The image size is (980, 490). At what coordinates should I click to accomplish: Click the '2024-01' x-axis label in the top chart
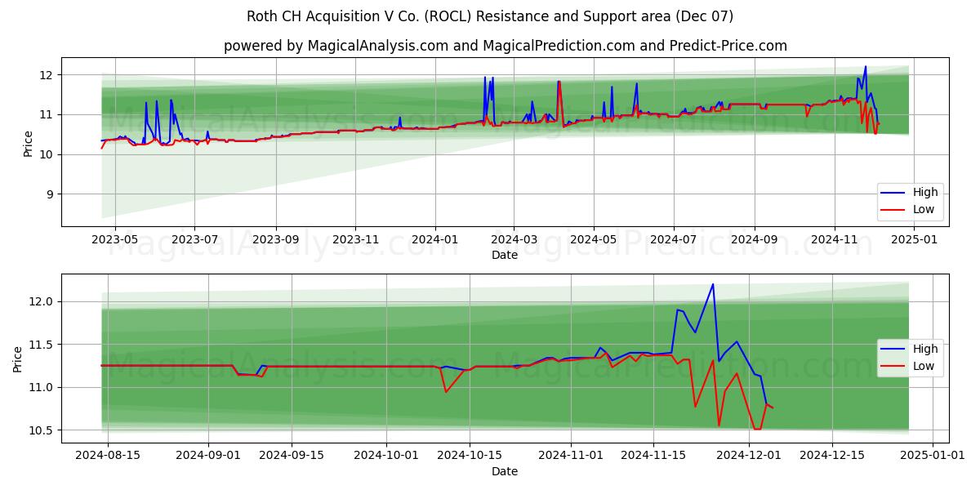(x=434, y=240)
